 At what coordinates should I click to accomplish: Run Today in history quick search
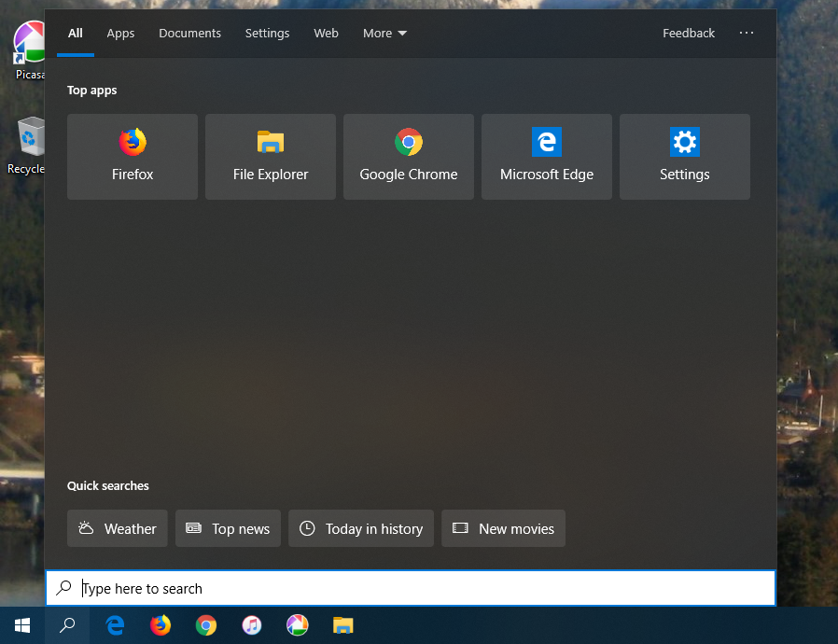[361, 528]
